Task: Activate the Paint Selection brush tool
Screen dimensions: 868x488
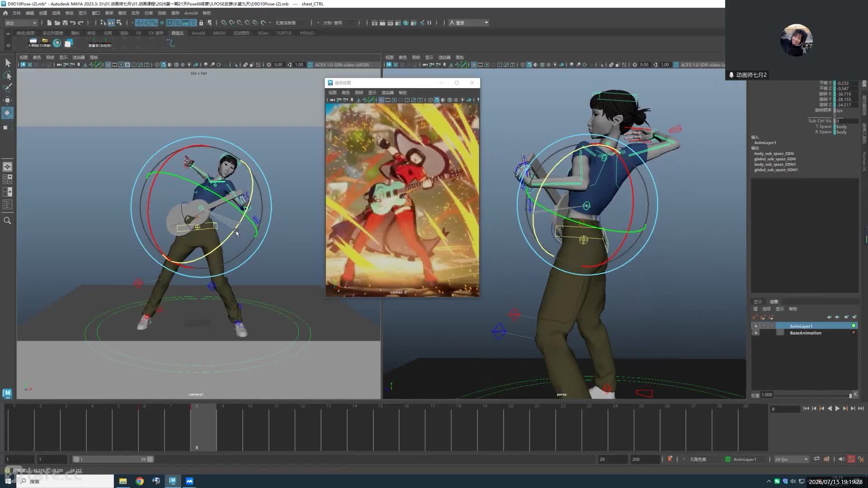Action: (x=8, y=88)
